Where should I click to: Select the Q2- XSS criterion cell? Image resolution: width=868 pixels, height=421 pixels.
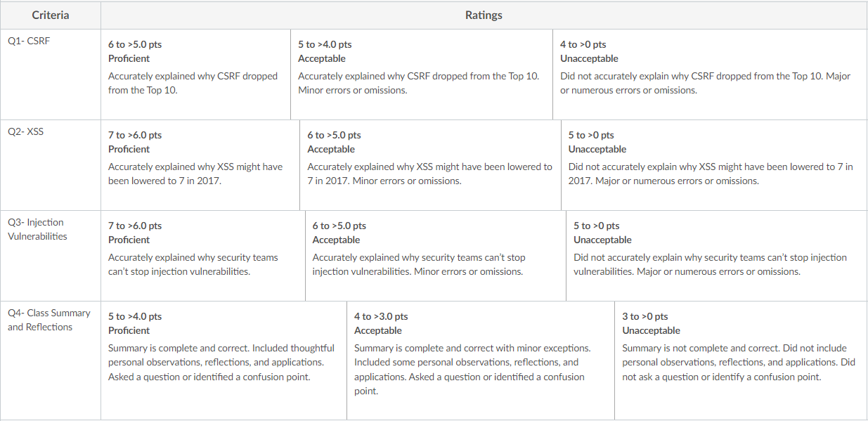pyautogui.click(x=51, y=165)
